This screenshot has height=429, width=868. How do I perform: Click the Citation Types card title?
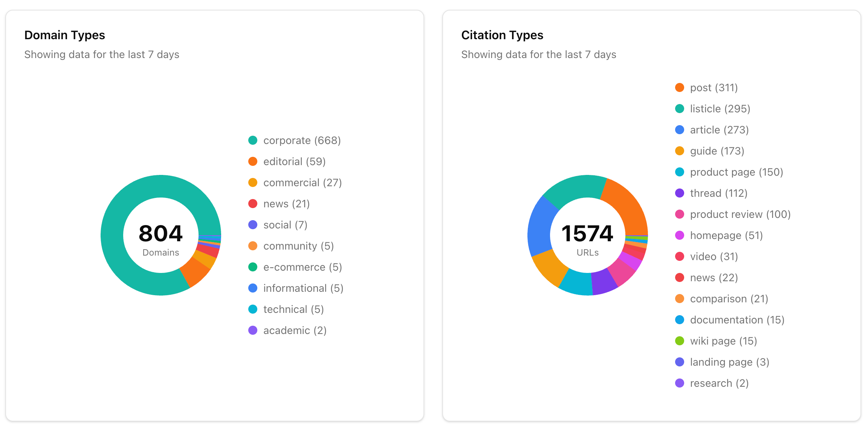tap(502, 35)
